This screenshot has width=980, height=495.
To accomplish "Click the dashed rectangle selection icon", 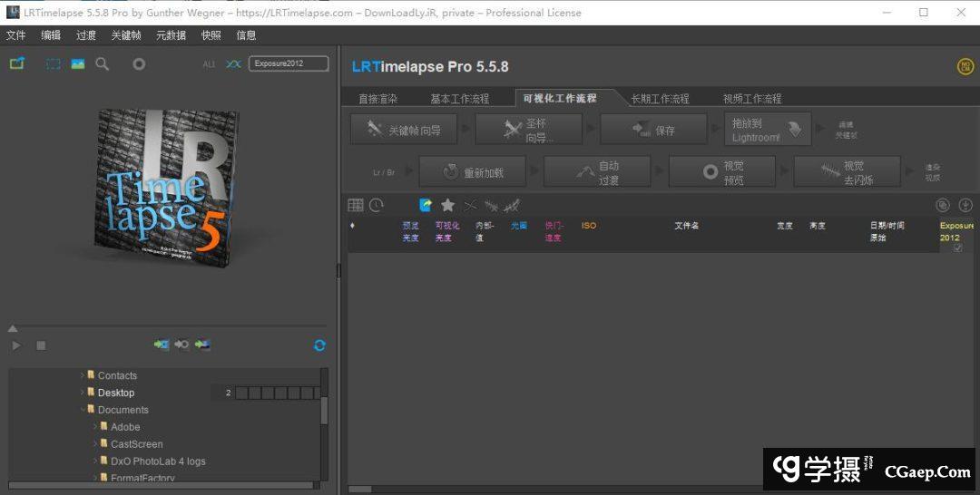I will [54, 63].
